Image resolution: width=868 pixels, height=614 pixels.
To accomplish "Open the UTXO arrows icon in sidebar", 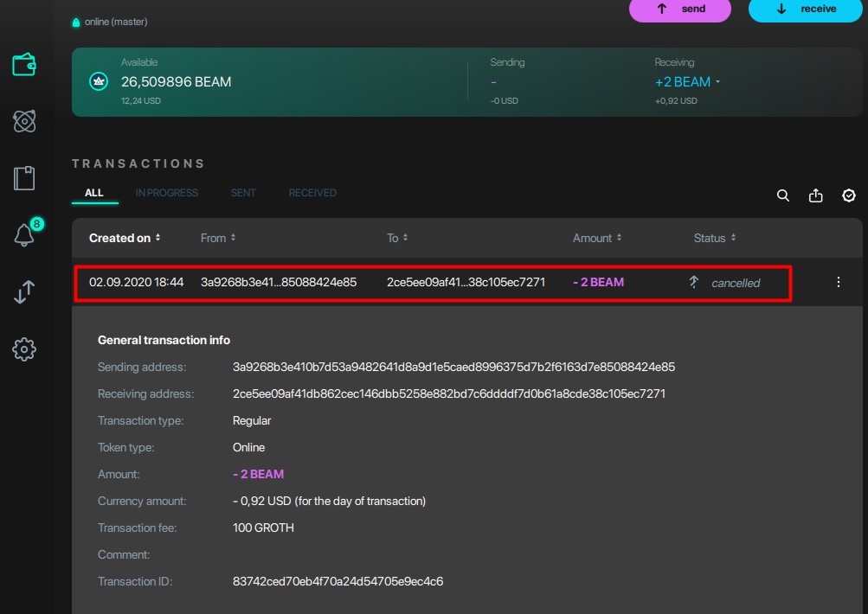I will coord(26,291).
